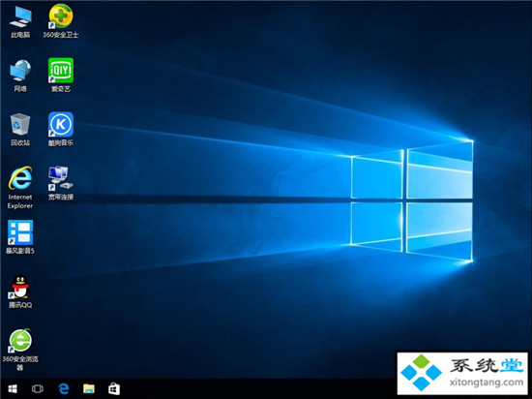The image size is (532, 399).
Task: Open File Explorer from the taskbar
Action: pos(89,388)
